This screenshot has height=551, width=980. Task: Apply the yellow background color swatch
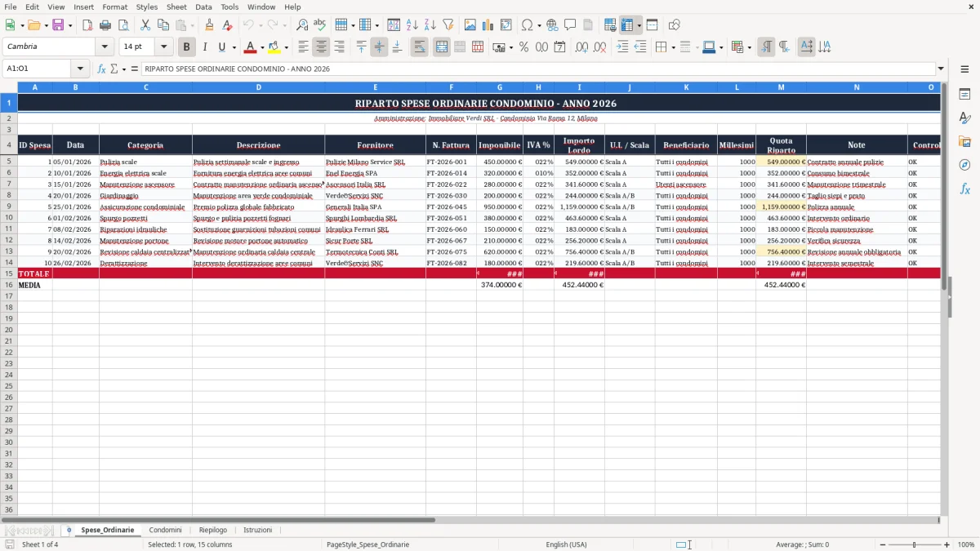click(x=274, y=47)
